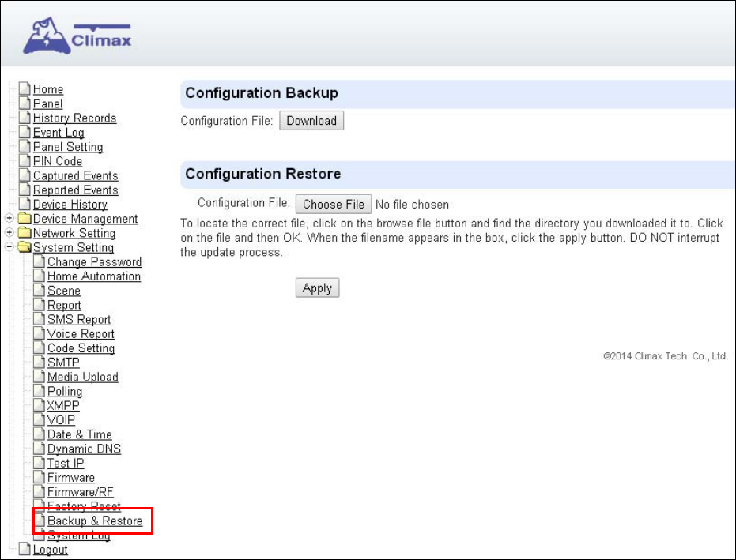Open the Device Management link
Viewport: 736px width, 560px height.
click(x=85, y=219)
